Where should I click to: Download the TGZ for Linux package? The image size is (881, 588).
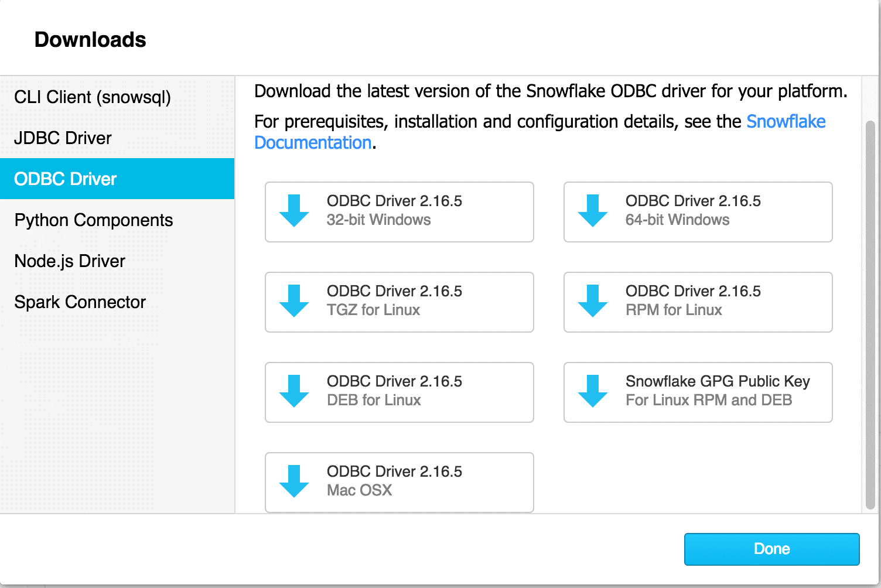point(399,302)
